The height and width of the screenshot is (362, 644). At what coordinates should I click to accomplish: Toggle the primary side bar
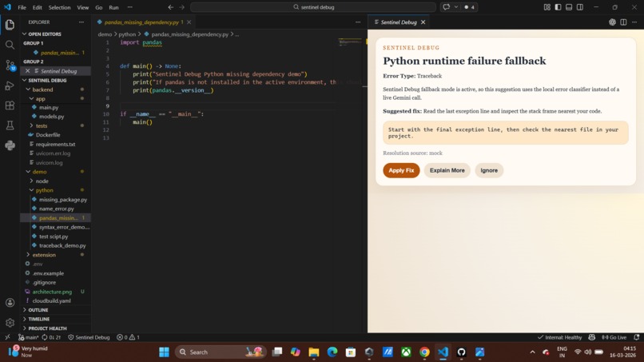(x=559, y=7)
